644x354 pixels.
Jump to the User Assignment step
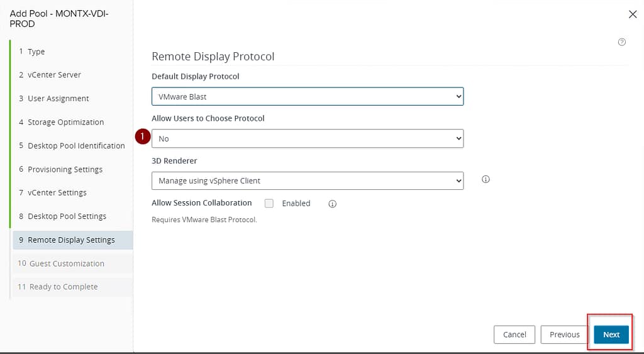click(58, 99)
